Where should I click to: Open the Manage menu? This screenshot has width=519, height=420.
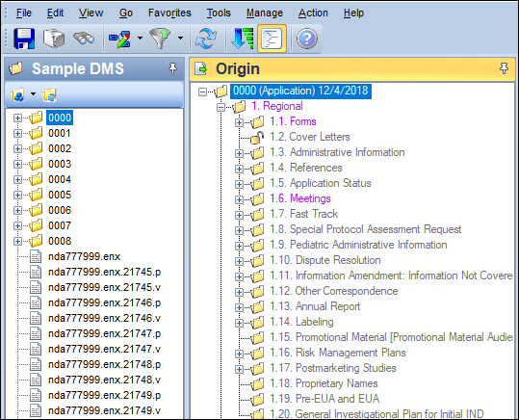point(265,13)
